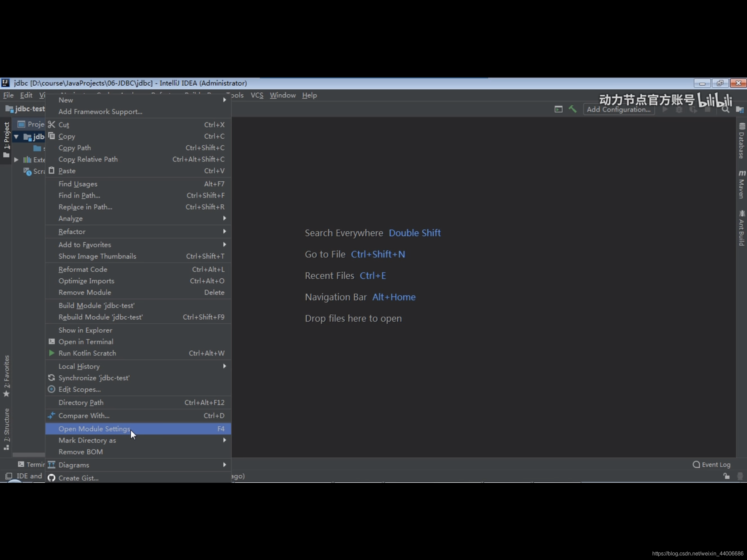747x560 pixels.
Task: Expand the Add to Favorites submenu
Action: point(138,245)
